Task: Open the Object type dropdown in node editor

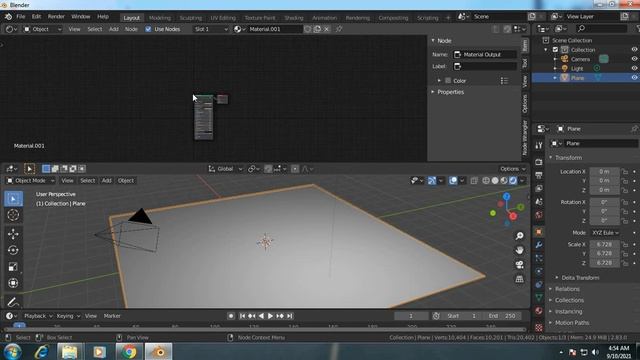Action: (x=42, y=29)
